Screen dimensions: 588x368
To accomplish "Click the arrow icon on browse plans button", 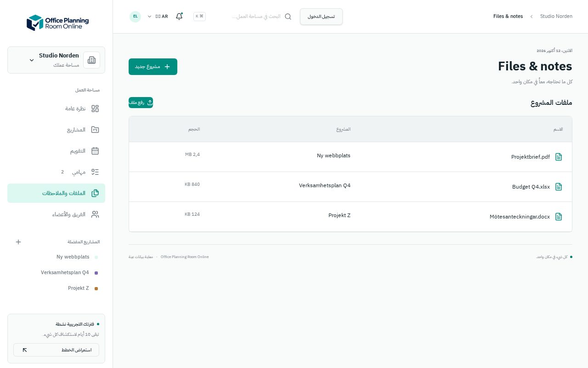I will [x=25, y=350].
